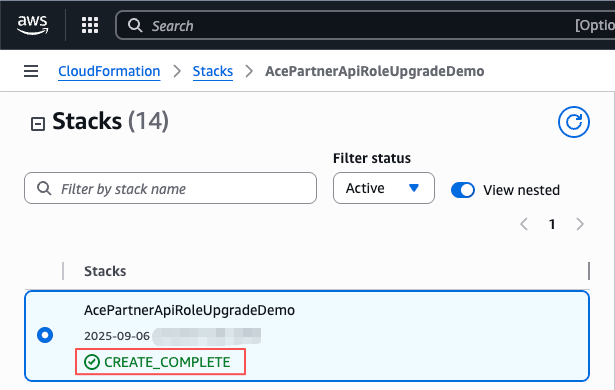The width and height of the screenshot is (615, 390).
Task: Click the Stacks (14) heading
Action: pos(110,121)
